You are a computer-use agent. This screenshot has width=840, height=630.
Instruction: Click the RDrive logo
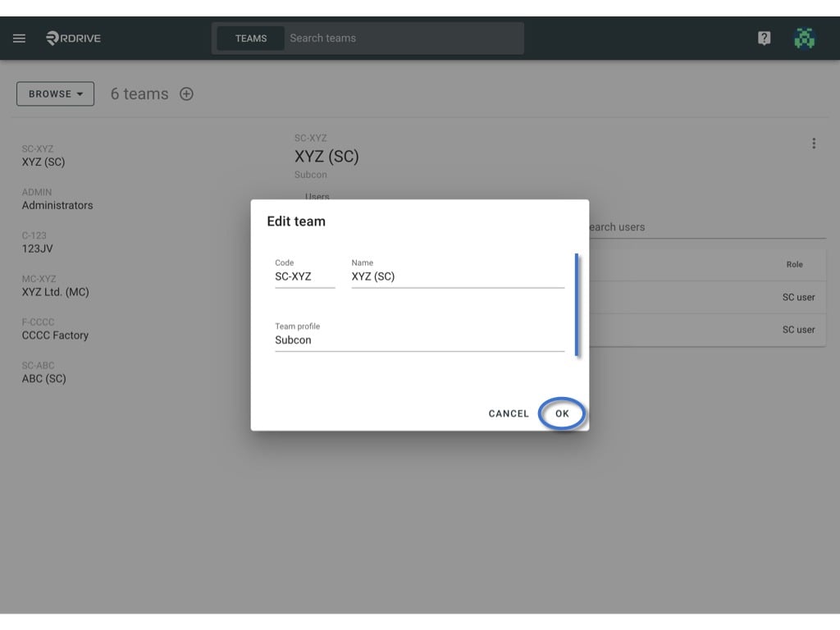[73, 38]
